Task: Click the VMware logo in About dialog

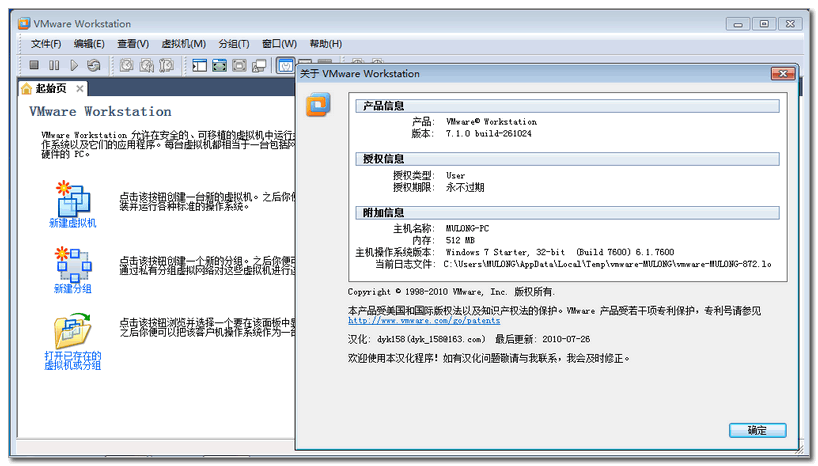Action: [x=318, y=104]
